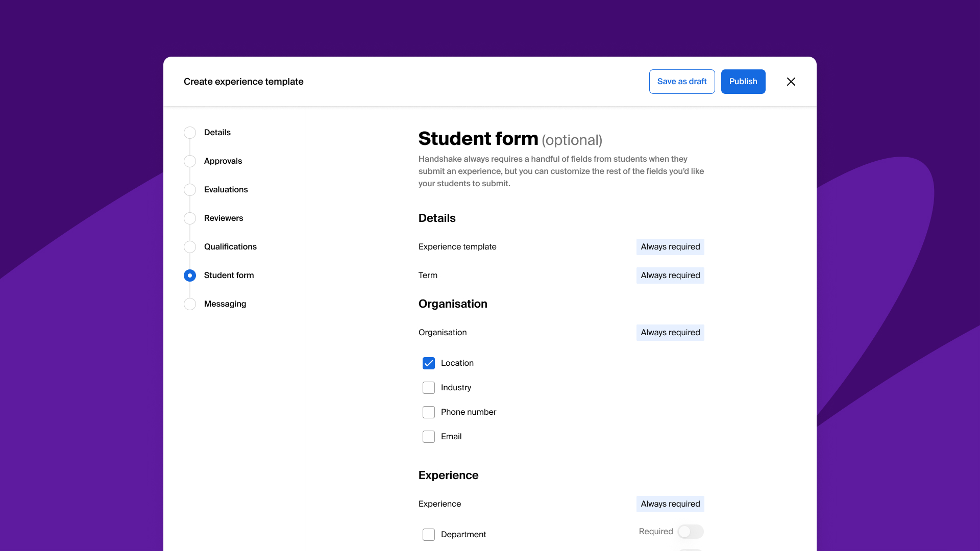Navigate to Qualifications step label
The width and height of the screenshot is (980, 551).
coord(230,247)
